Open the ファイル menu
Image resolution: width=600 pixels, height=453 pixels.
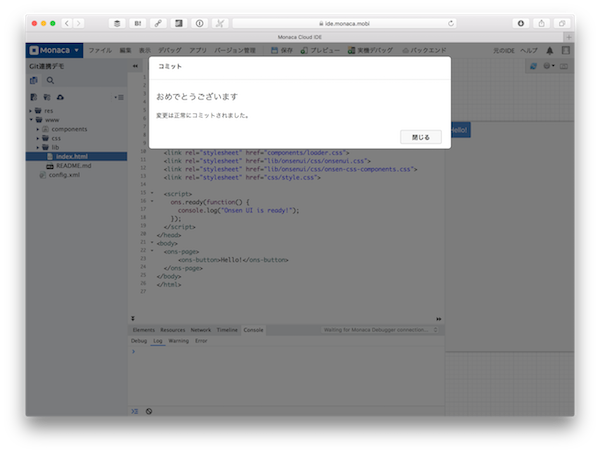tap(100, 50)
